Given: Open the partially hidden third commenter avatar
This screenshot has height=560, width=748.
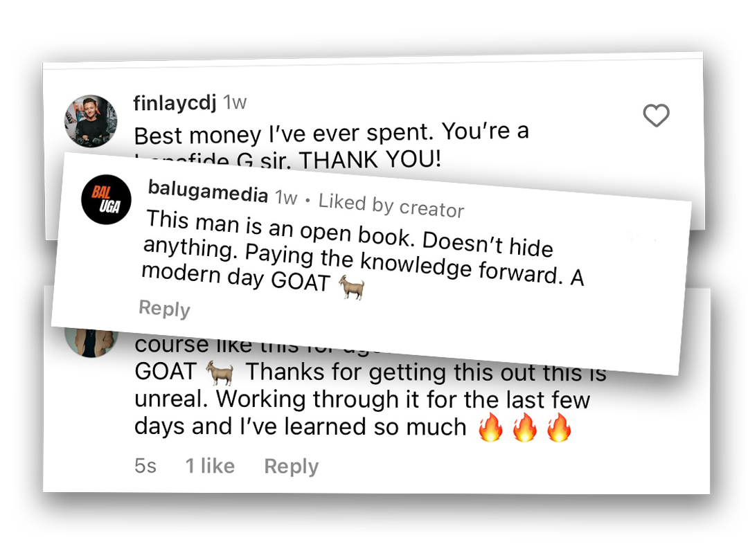Looking at the screenshot, I should click(x=91, y=342).
